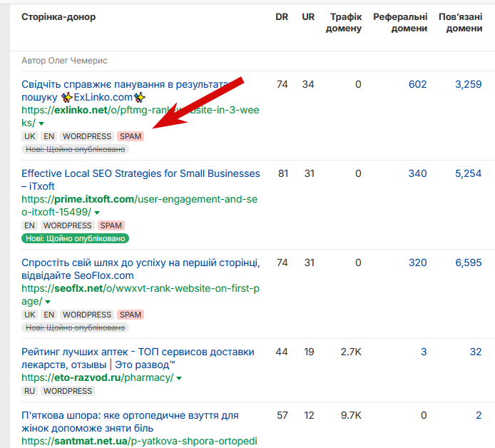Open linked domains value 32
The height and width of the screenshot is (448, 495).
(476, 352)
